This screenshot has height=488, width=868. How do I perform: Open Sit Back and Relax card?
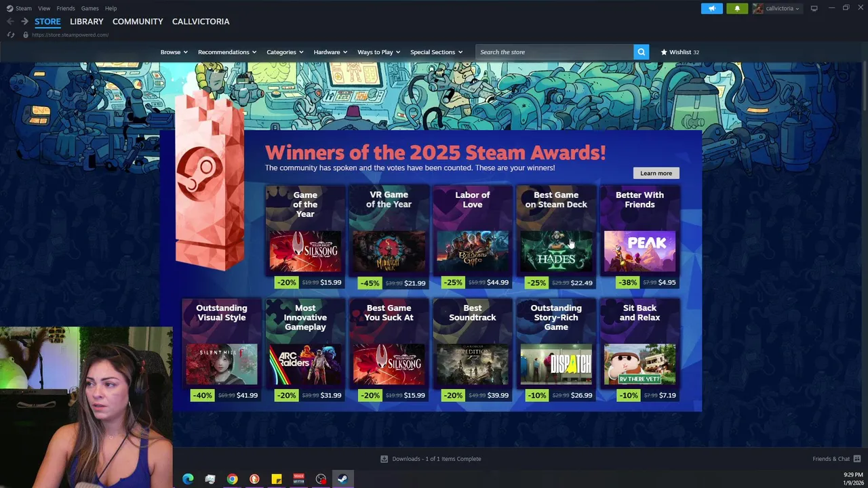pos(639,350)
